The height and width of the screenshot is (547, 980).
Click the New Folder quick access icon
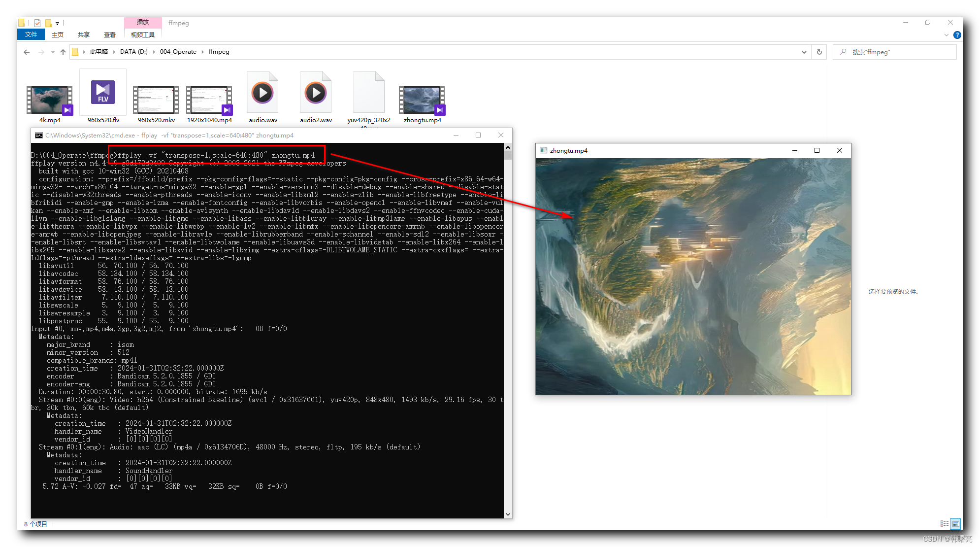click(x=48, y=23)
